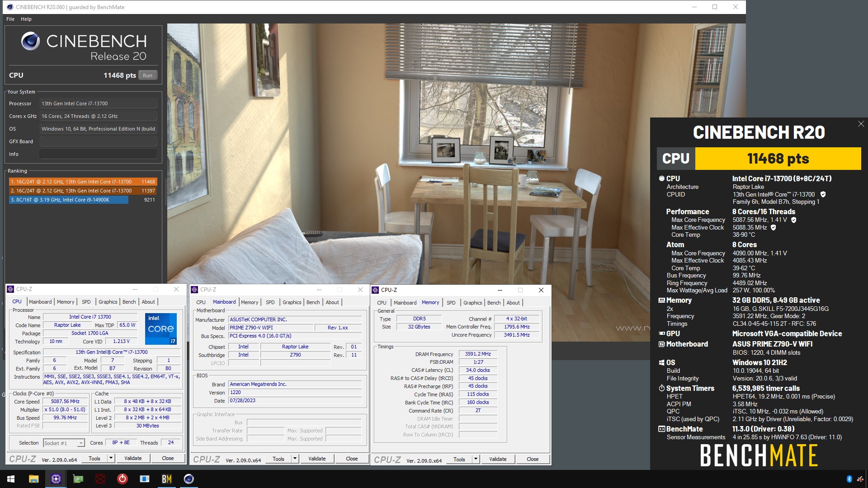Click the Multiplier value x 51.0

(x=65, y=409)
